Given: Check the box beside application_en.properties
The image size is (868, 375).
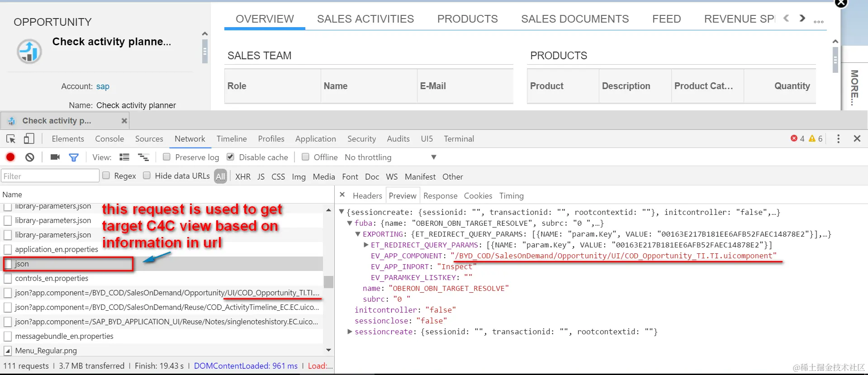Looking at the screenshot, I should pos(8,249).
